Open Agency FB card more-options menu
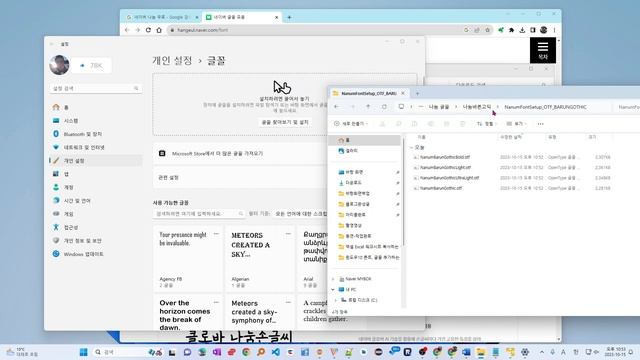The height and width of the screenshot is (360, 640). tap(216, 234)
